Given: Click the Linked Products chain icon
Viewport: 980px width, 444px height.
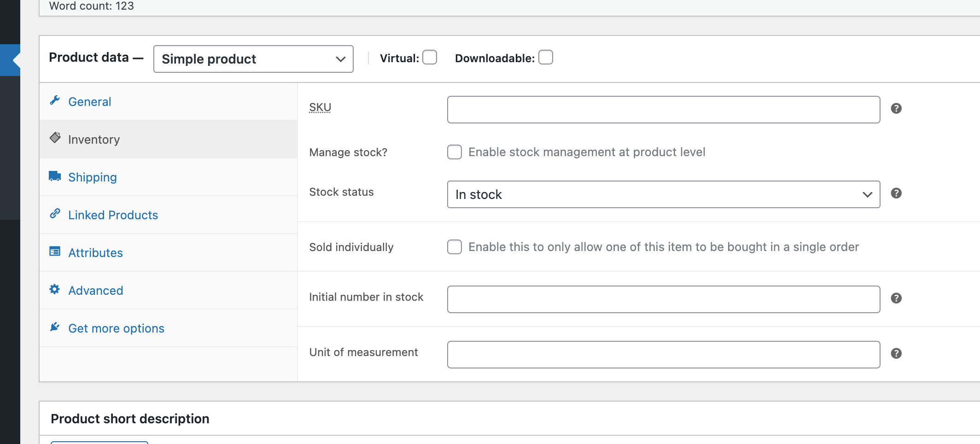Looking at the screenshot, I should coord(55,214).
